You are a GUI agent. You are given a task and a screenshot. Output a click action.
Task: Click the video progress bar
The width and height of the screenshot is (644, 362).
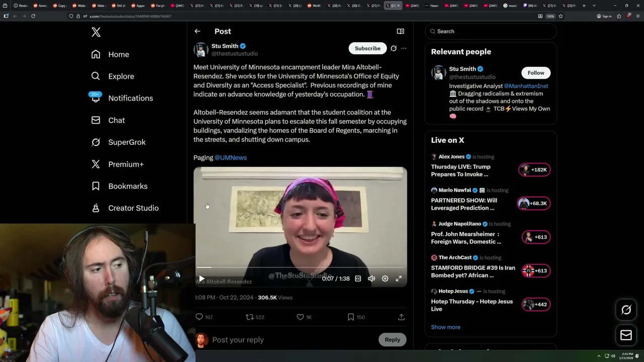[x=300, y=267]
